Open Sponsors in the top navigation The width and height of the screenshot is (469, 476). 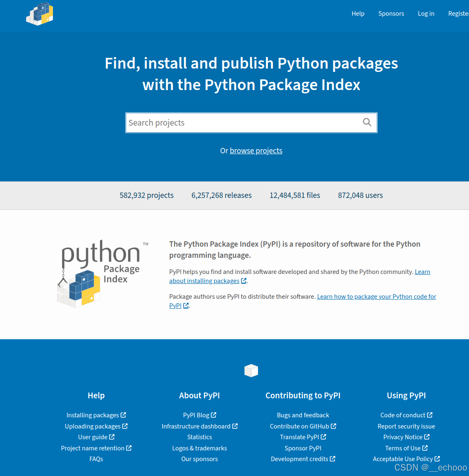[391, 14]
